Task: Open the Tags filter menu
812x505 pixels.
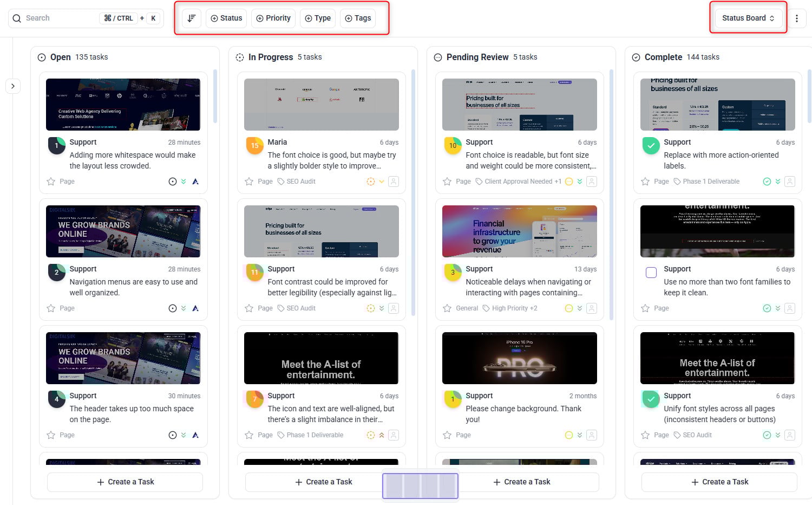Action: coord(358,18)
